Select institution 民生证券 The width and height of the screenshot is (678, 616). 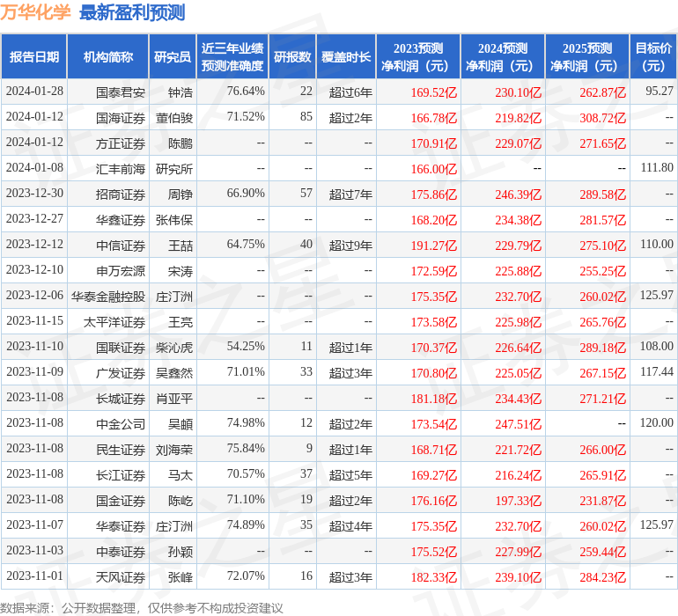coord(121,449)
